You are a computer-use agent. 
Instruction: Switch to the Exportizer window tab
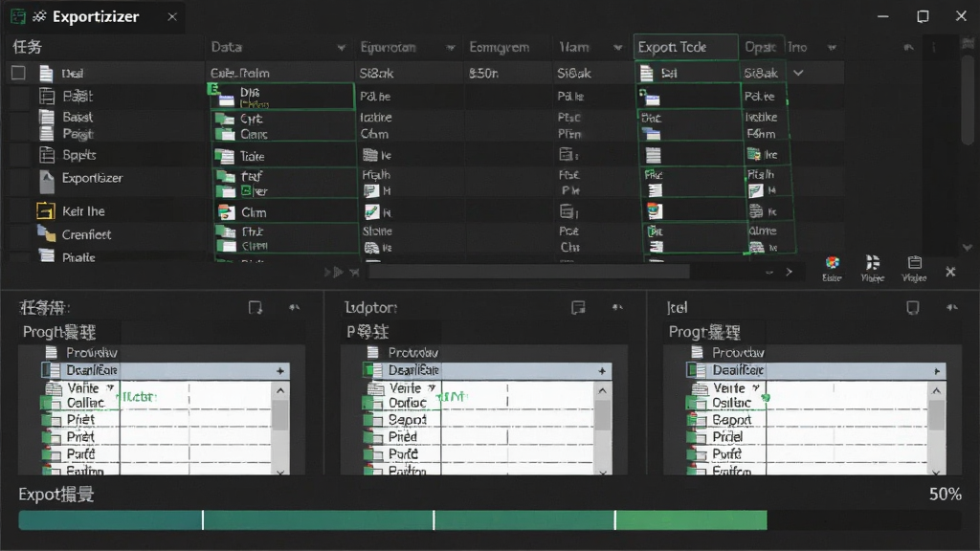pos(96,17)
